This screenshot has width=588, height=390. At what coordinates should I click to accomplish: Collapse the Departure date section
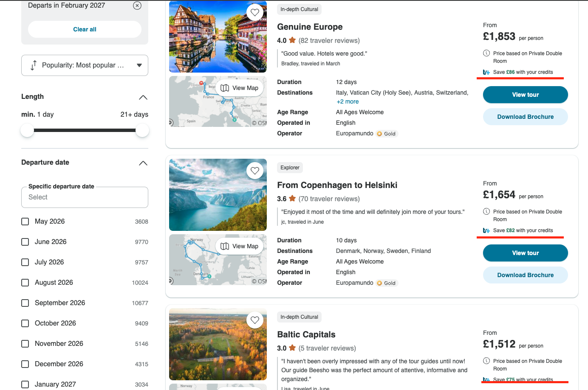143,163
